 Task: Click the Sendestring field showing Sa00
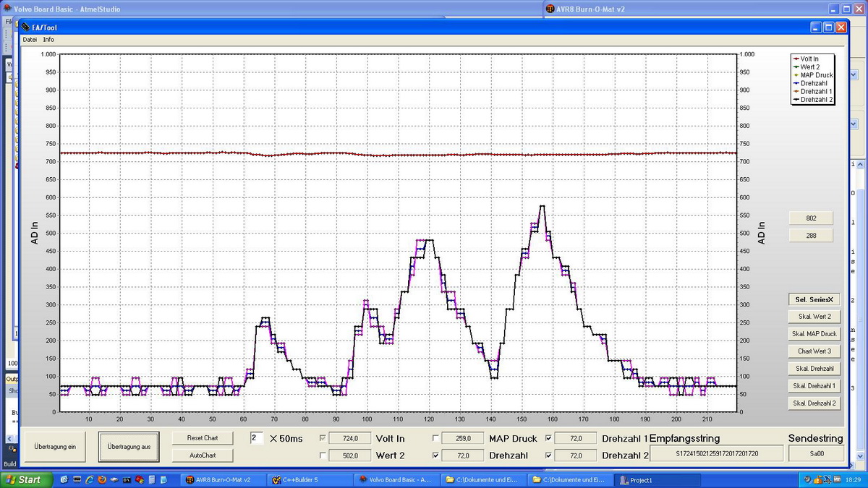click(x=815, y=453)
